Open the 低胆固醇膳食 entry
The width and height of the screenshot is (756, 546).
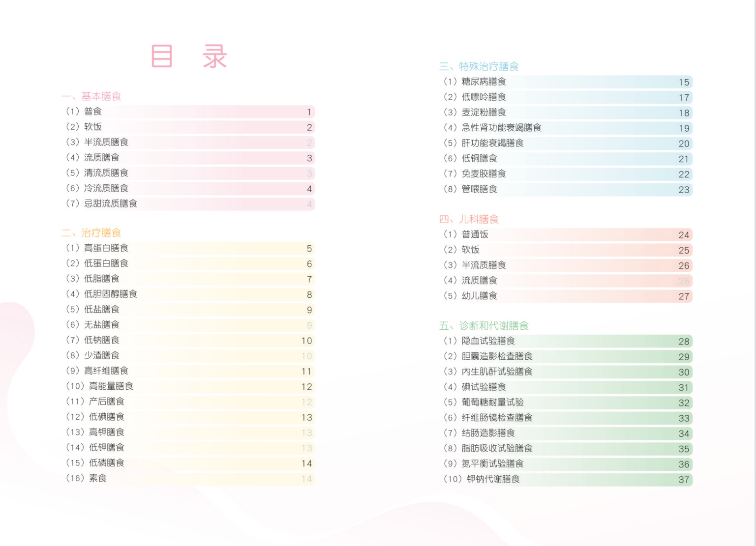(110, 294)
